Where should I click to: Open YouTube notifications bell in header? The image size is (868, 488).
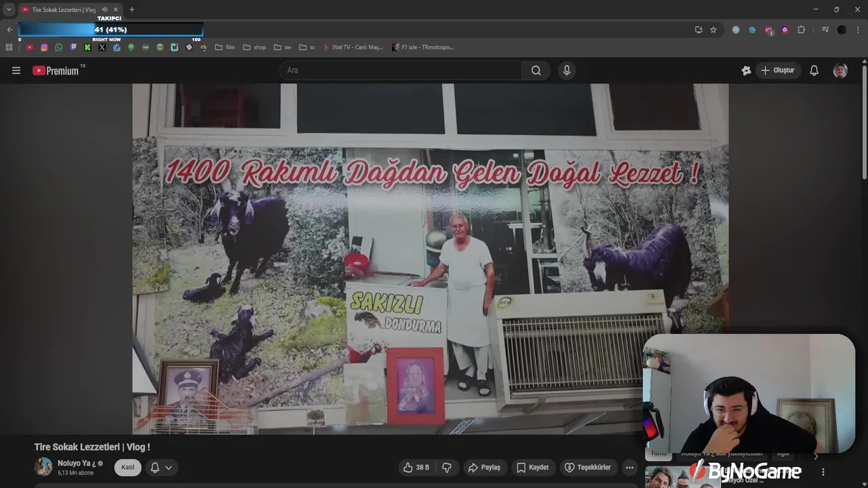(814, 70)
